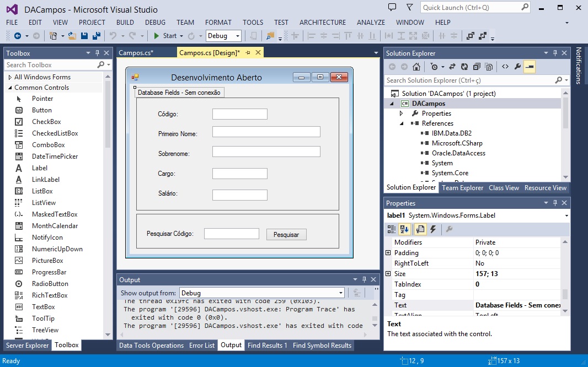This screenshot has width=588, height=367.
Task: Switch to the Error List tab
Action: [202, 346]
